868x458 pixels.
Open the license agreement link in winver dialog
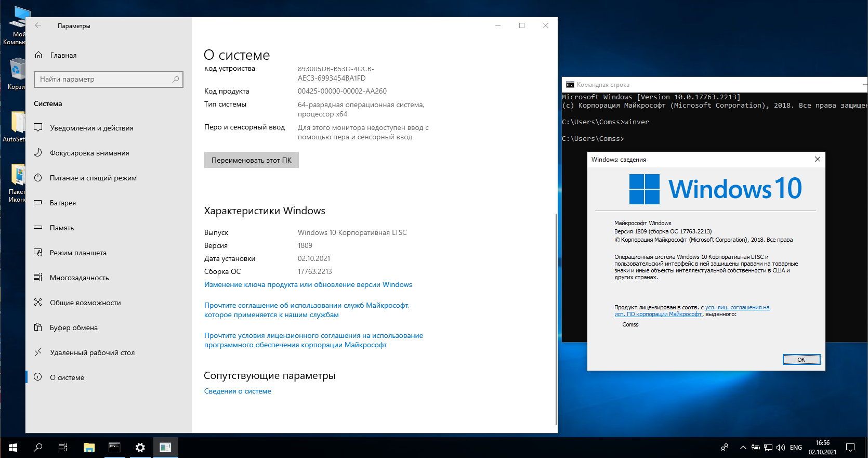click(692, 311)
